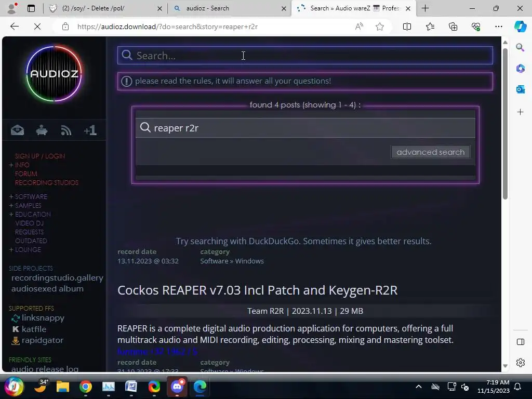Open the RSS feed icon

tap(66, 130)
